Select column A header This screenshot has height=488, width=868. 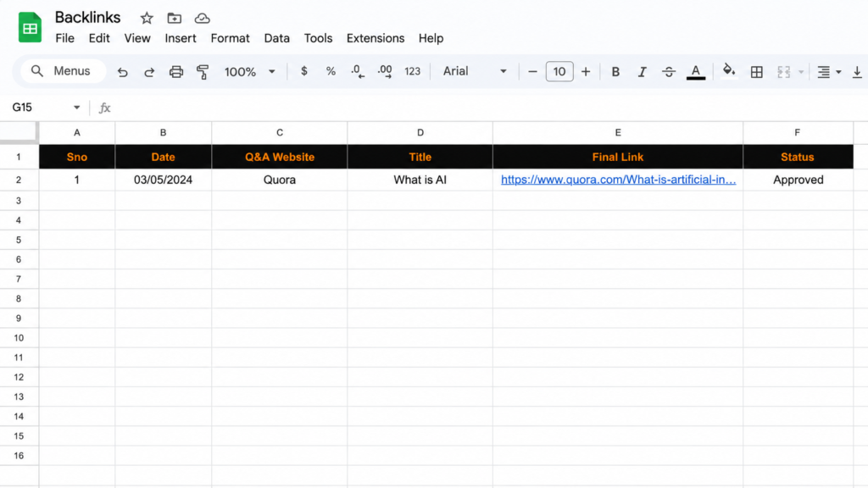pyautogui.click(x=77, y=133)
